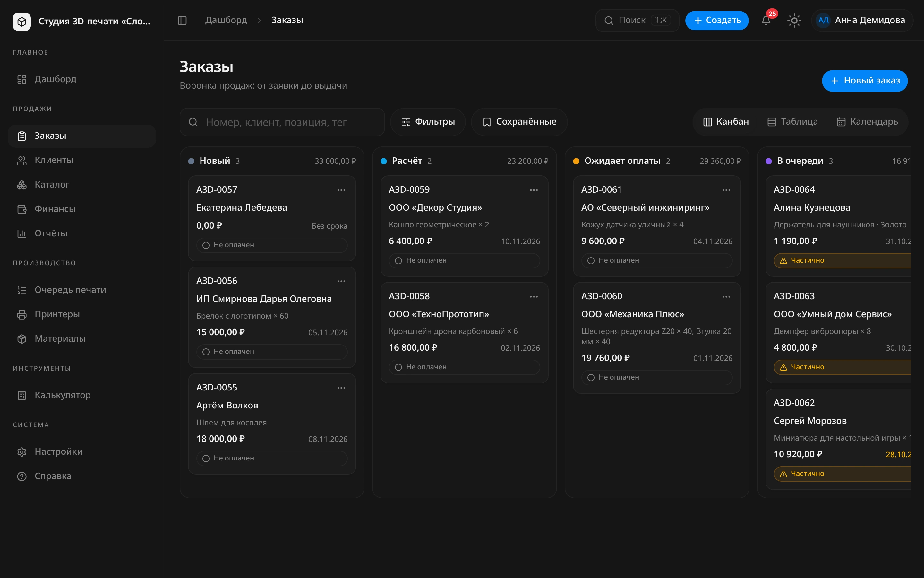924x578 pixels.
Task: Open more options on order A3D-0061
Action: click(726, 190)
